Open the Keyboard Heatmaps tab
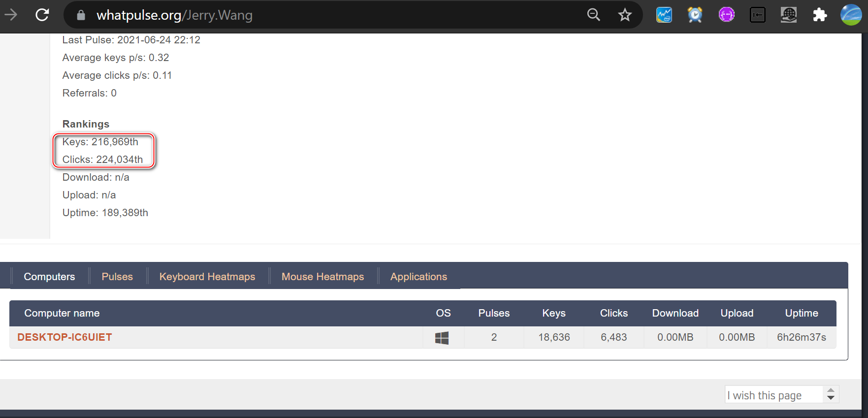The image size is (868, 418). click(207, 277)
